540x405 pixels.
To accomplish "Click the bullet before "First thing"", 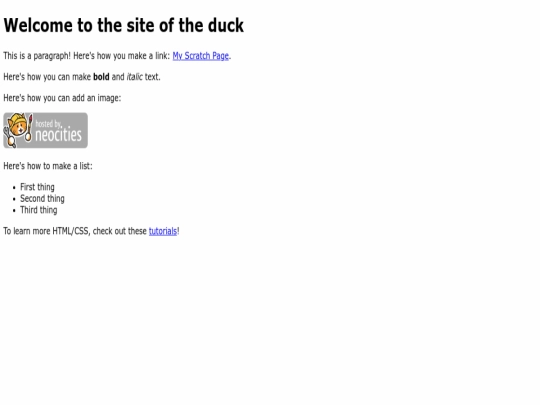I will tap(14, 188).
